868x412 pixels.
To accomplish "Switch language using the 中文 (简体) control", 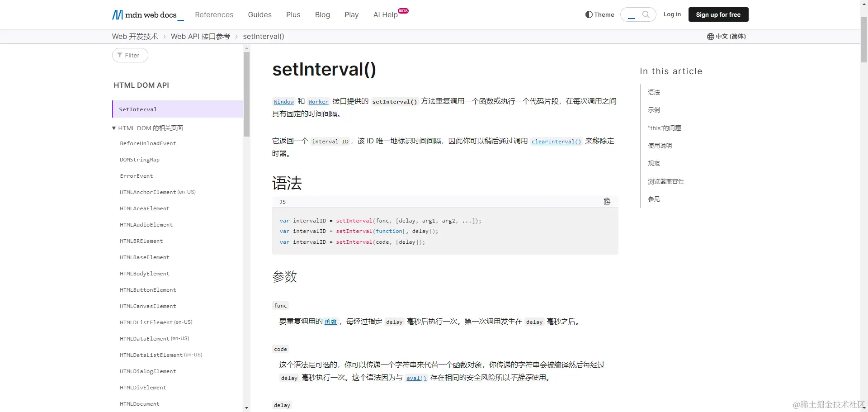I will click(x=730, y=37).
